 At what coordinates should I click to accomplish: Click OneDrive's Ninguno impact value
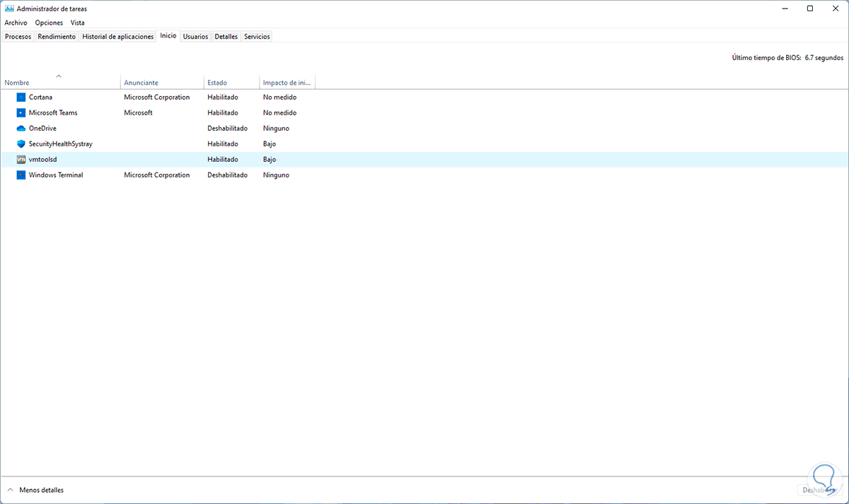click(x=276, y=128)
